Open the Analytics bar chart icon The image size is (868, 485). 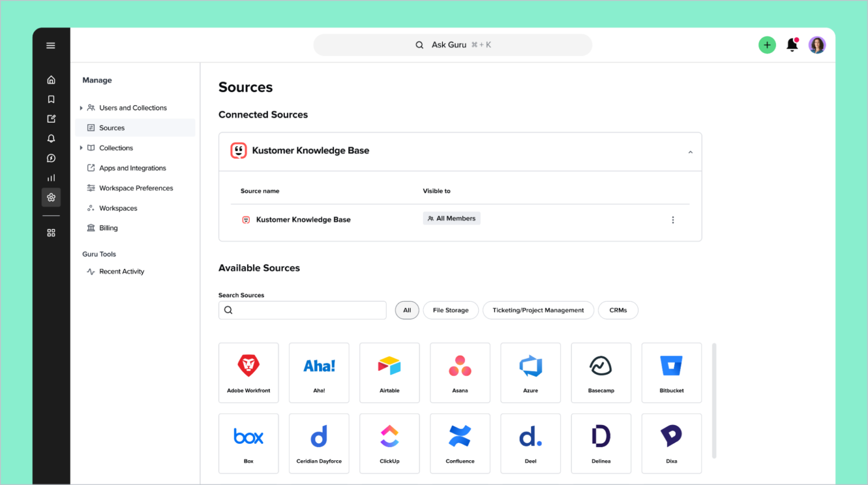click(51, 177)
